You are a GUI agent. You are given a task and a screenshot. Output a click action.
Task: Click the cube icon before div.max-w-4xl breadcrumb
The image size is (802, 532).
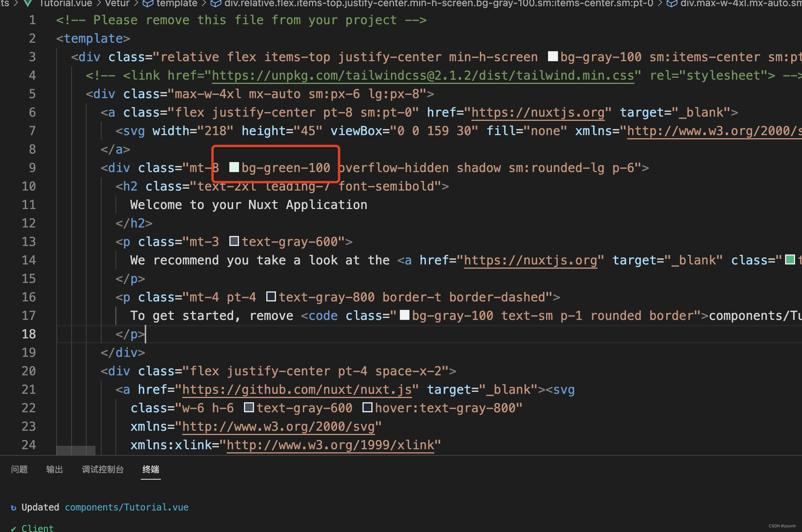point(672,4)
